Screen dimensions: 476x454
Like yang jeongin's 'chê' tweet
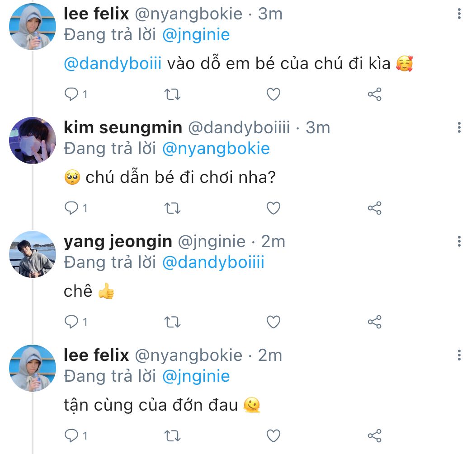tap(273, 322)
